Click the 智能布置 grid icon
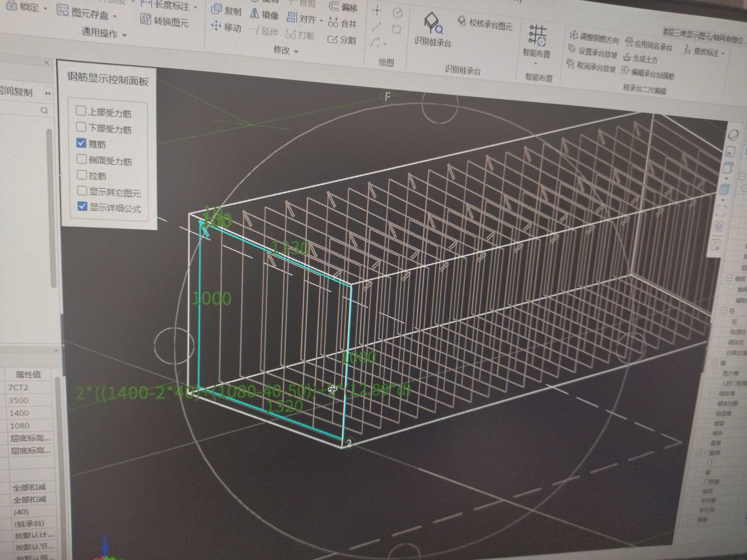The height and width of the screenshot is (560, 747). point(537,35)
